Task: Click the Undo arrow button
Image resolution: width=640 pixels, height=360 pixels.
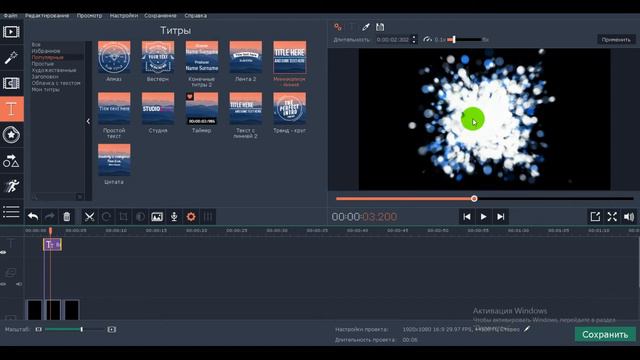Action: click(x=33, y=217)
